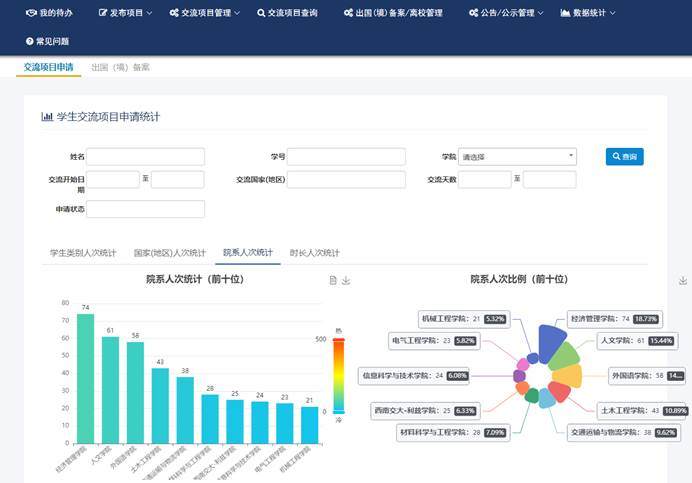Viewport: 692px width, 483px height.
Task: Download the pie chart using save icon
Action: point(683,281)
